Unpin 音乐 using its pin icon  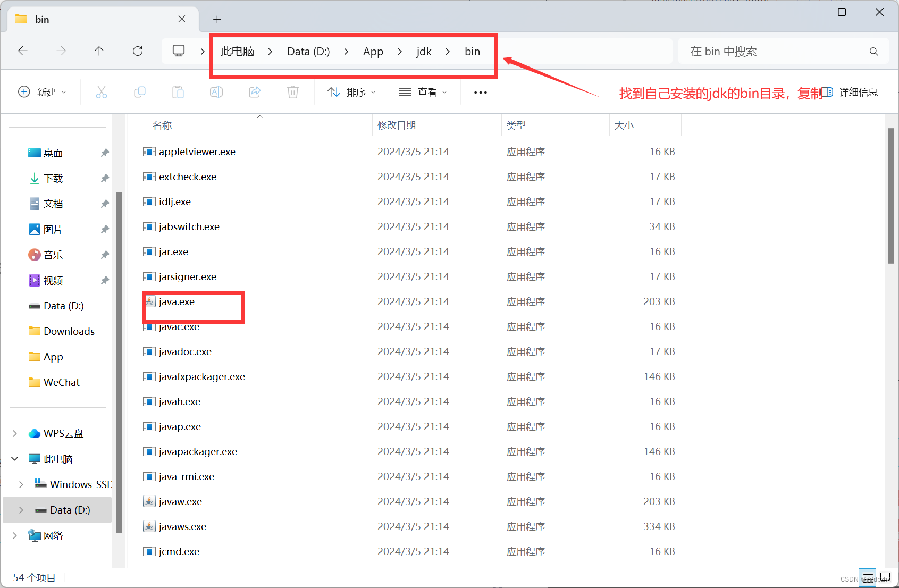click(x=105, y=255)
